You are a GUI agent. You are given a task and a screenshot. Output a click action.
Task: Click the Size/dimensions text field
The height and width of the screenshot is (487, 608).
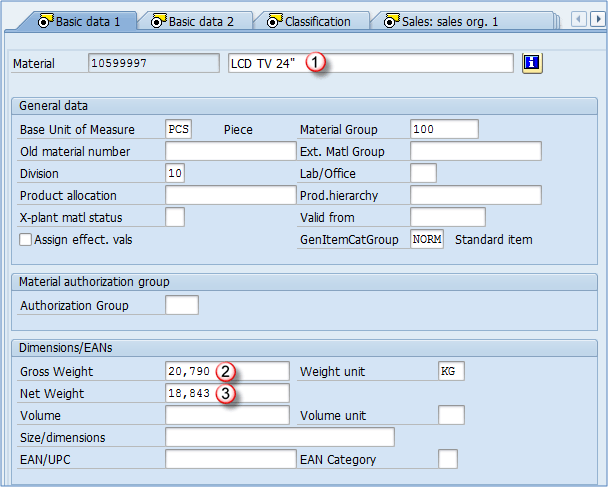[x=279, y=437]
